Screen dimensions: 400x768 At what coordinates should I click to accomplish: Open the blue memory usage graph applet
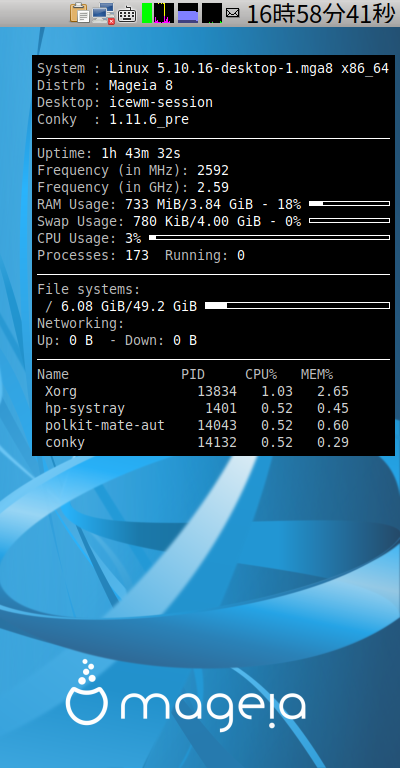coord(188,13)
